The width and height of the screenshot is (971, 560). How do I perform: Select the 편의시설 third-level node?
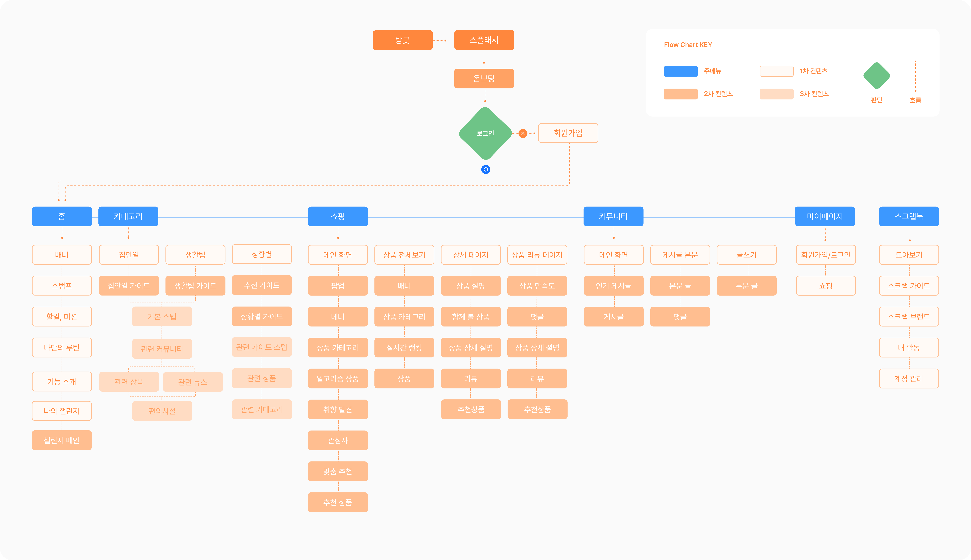162,411
